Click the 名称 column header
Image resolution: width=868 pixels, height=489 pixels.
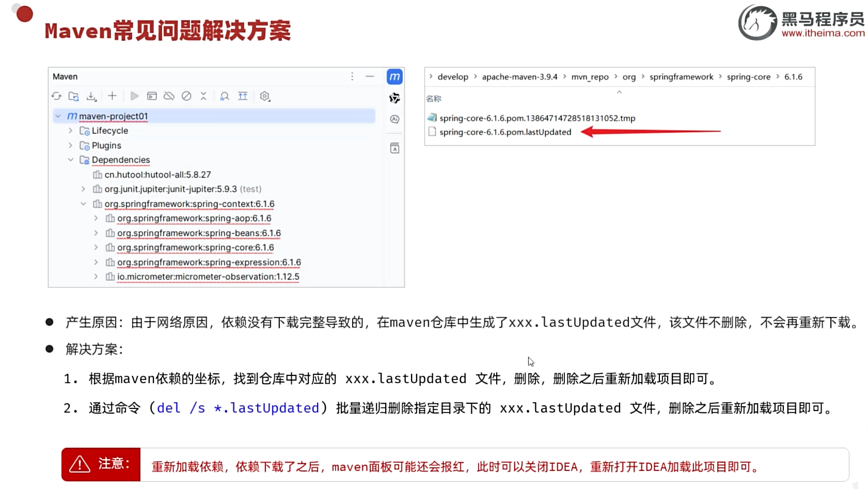(x=434, y=98)
